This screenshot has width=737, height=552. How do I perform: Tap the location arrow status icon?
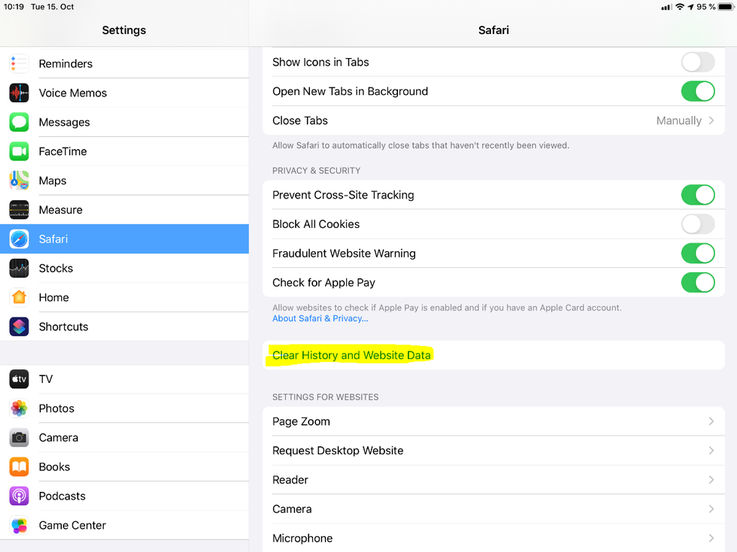point(690,7)
